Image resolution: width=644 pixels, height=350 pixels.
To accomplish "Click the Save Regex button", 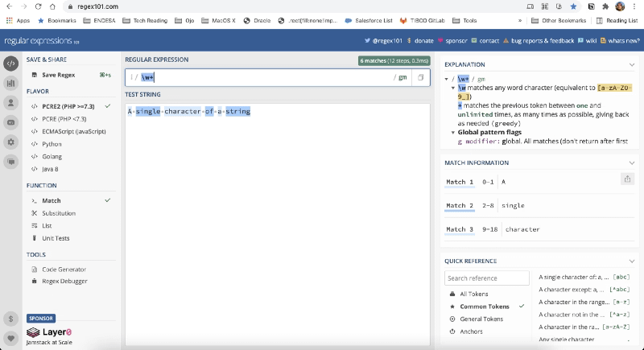I will pos(60,75).
